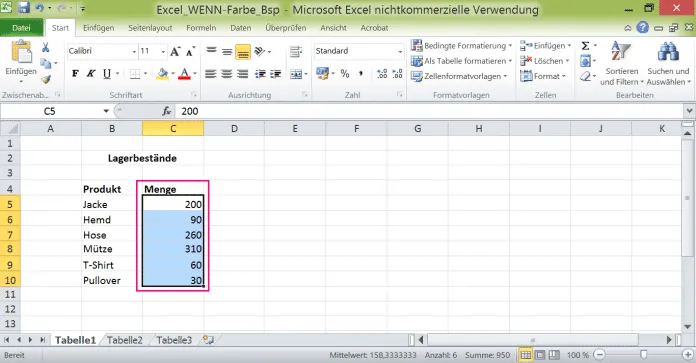Align text to top of cell

click(211, 51)
